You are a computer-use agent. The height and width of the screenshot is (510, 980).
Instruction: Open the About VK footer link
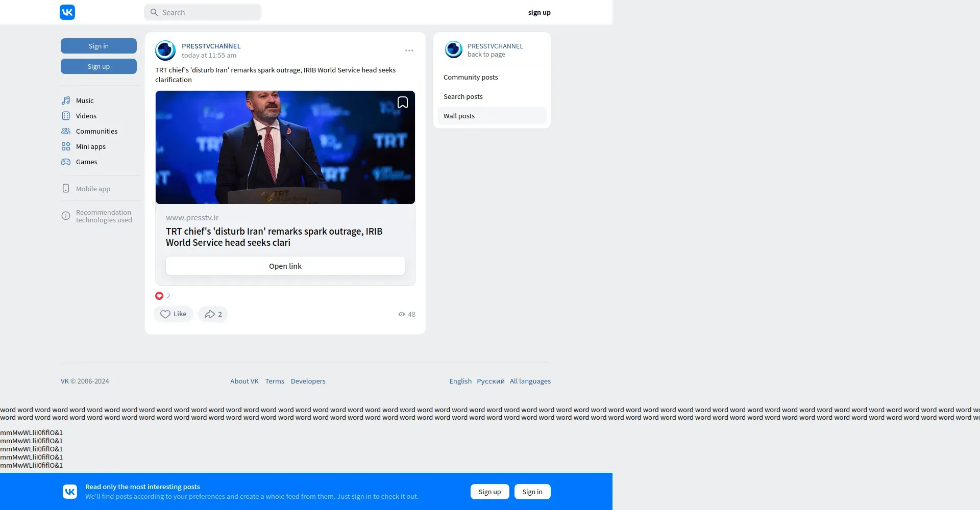244,381
